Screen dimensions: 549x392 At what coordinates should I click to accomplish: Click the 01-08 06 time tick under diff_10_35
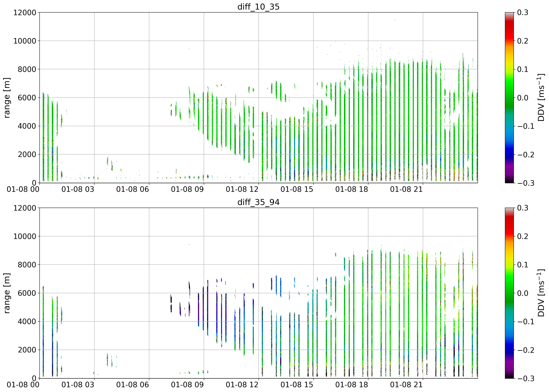132,189
